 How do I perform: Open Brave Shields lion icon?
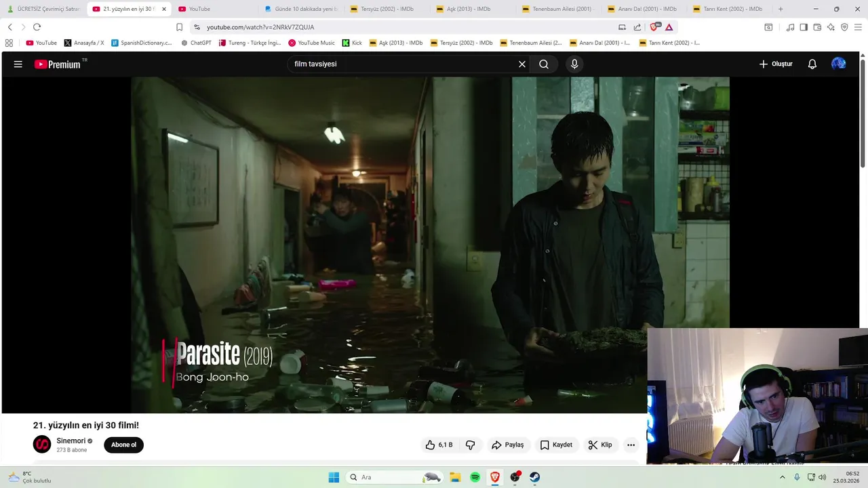coord(654,27)
